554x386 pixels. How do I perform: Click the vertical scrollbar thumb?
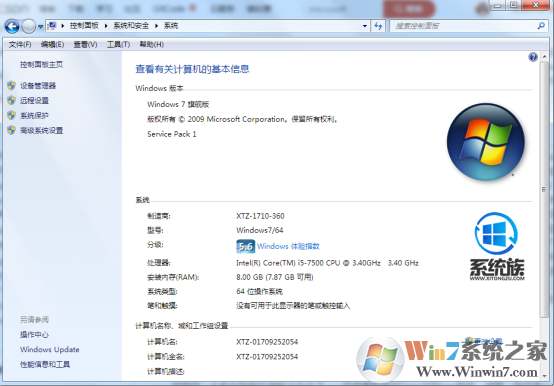pos(544,190)
